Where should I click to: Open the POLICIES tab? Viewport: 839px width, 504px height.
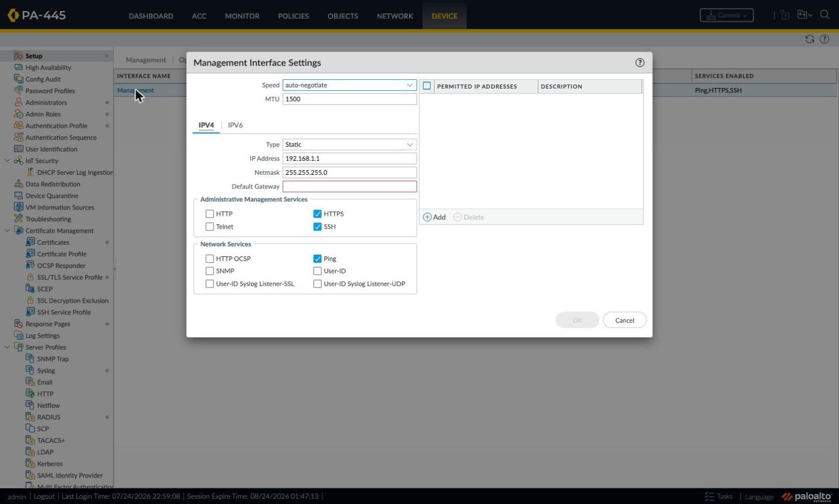[x=293, y=16]
